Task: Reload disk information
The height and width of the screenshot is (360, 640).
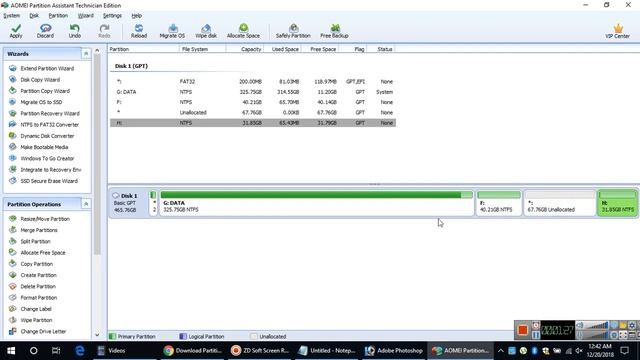Action: (139, 31)
